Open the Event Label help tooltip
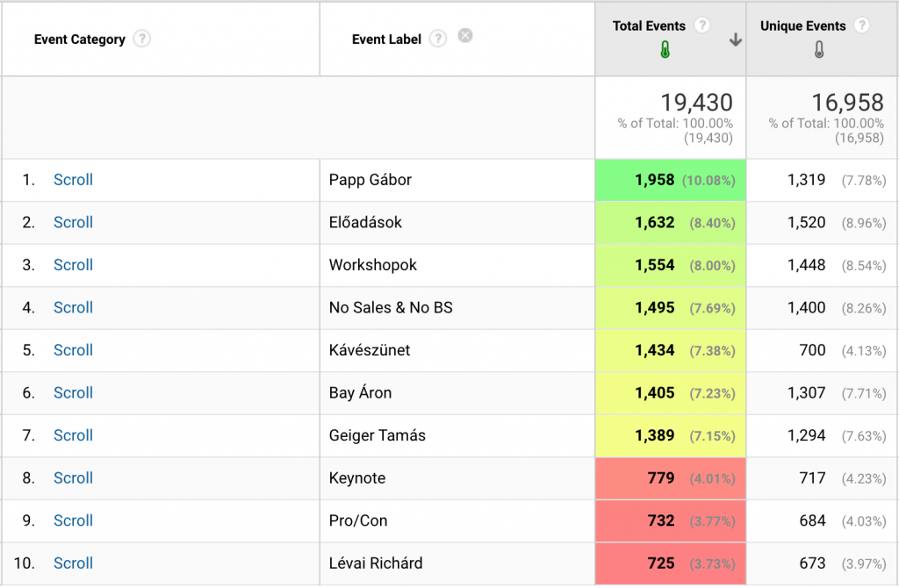The height and width of the screenshot is (588, 899). point(437,39)
